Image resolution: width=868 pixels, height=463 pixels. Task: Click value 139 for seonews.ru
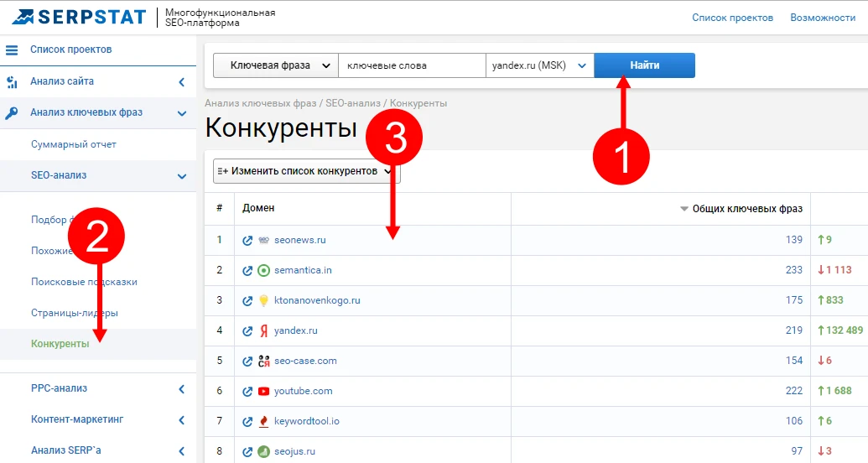(794, 240)
